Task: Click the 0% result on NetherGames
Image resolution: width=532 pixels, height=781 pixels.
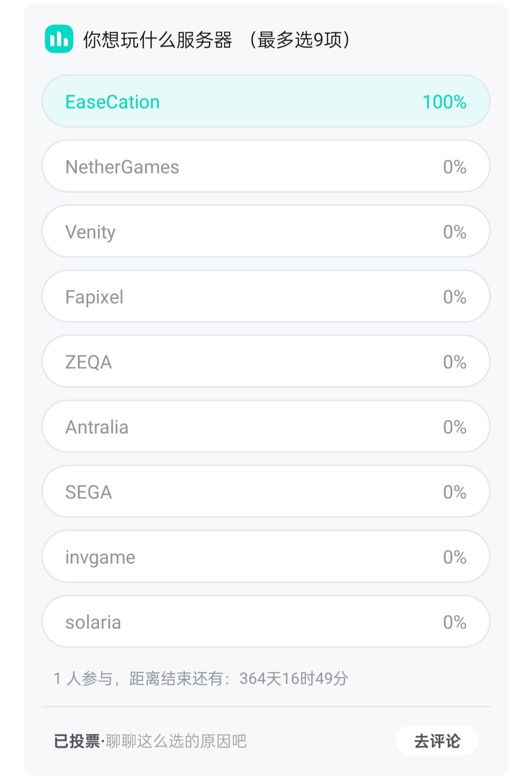Action: click(455, 167)
